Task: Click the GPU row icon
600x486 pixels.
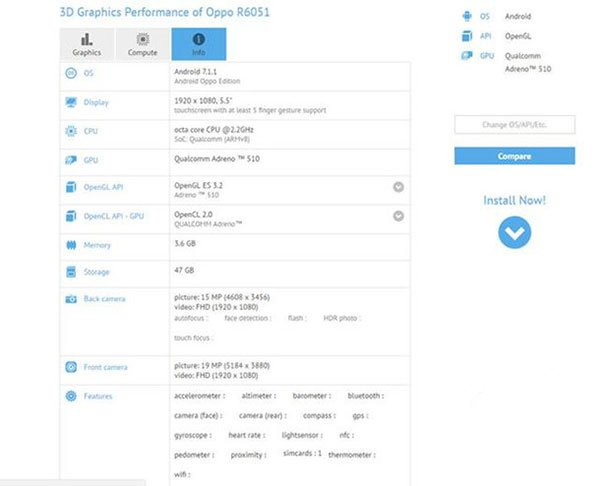Action: point(71,159)
